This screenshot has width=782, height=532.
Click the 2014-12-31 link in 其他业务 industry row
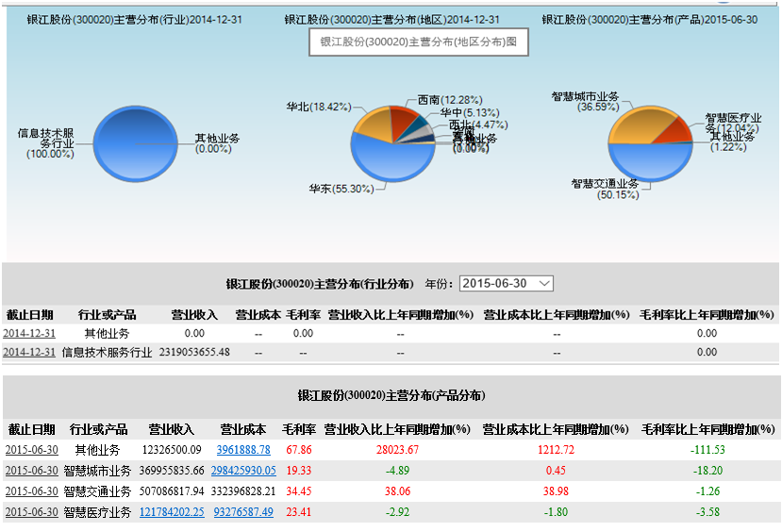tap(29, 333)
